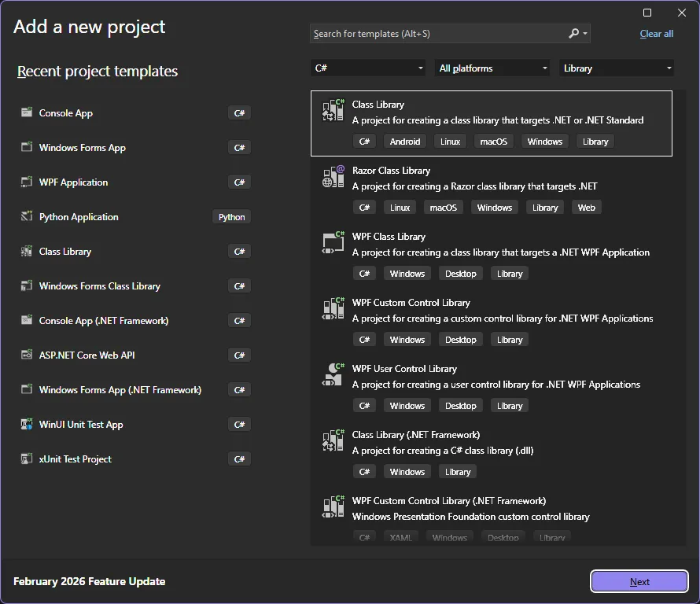Viewport: 700px width, 604px height.
Task: Click the Android tag on Class Library
Action: pos(405,142)
